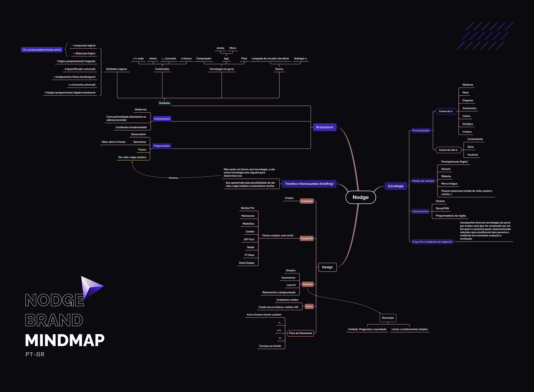Select 'Olhar além/a frente' topic
The width and height of the screenshot is (534, 392).
click(113, 142)
